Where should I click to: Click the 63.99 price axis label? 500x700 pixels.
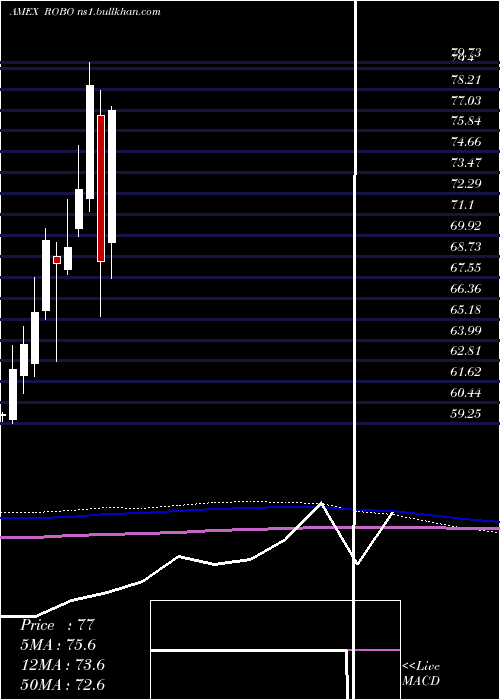tap(466, 331)
